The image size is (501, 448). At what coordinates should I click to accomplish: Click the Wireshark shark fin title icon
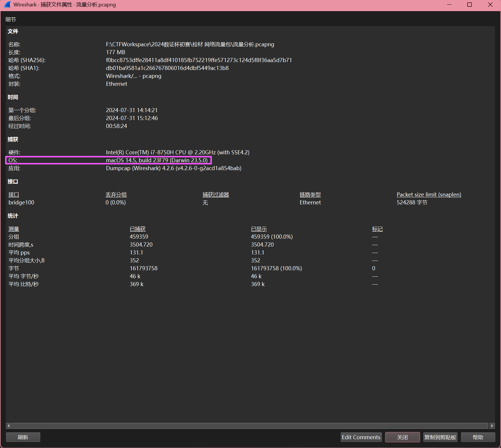pos(7,5)
